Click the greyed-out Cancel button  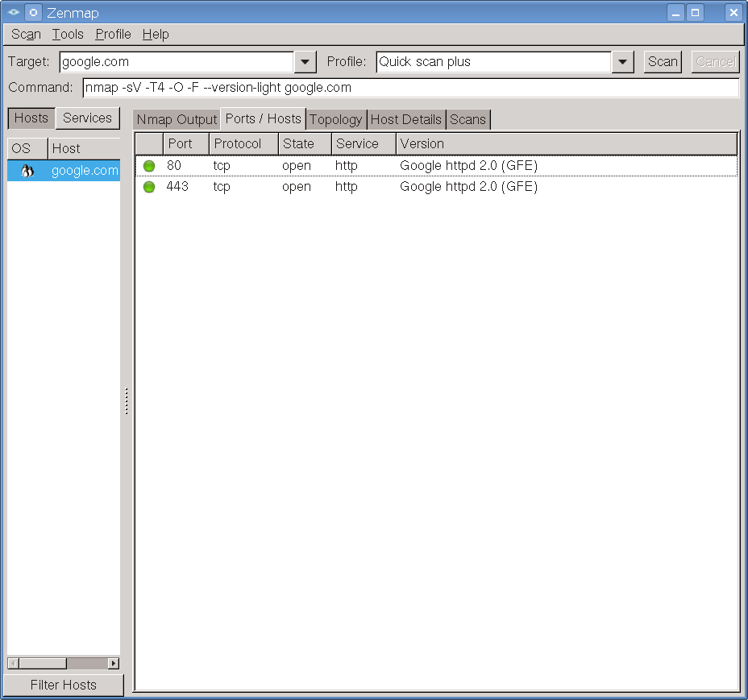tap(716, 62)
